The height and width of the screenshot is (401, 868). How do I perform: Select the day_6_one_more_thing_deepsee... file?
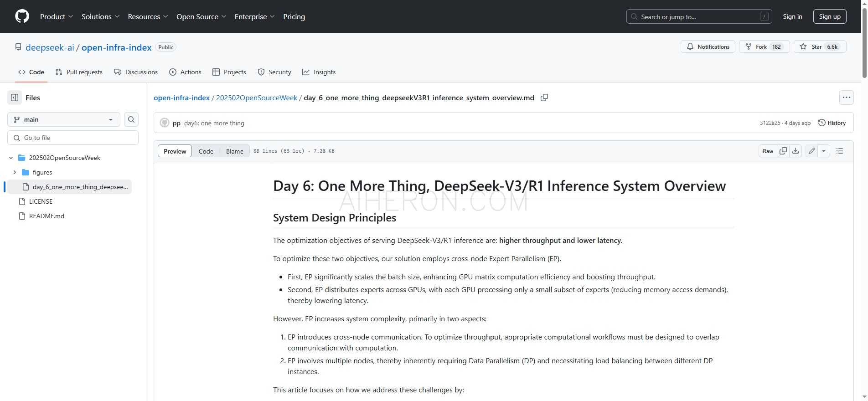coord(70,187)
